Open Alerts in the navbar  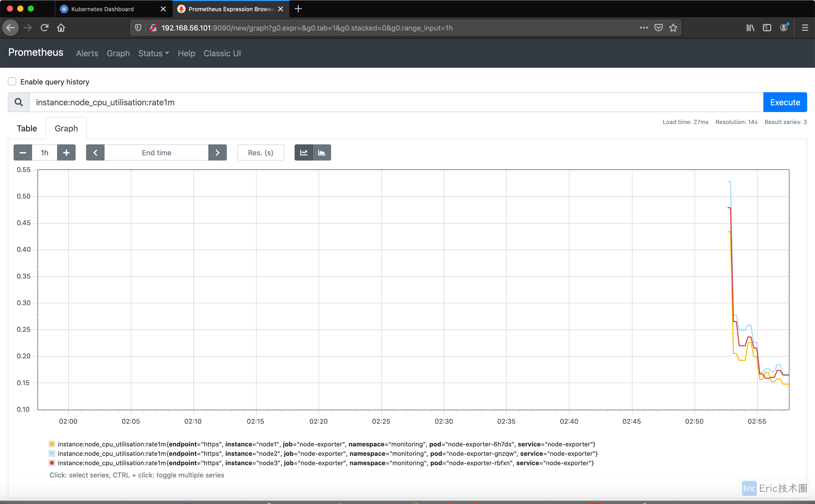click(x=87, y=53)
